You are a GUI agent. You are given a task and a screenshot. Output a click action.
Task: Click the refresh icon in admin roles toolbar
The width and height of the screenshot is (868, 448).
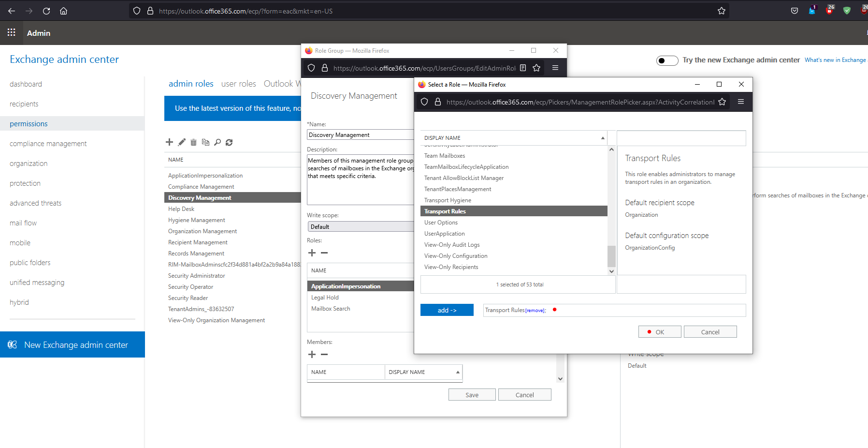229,142
